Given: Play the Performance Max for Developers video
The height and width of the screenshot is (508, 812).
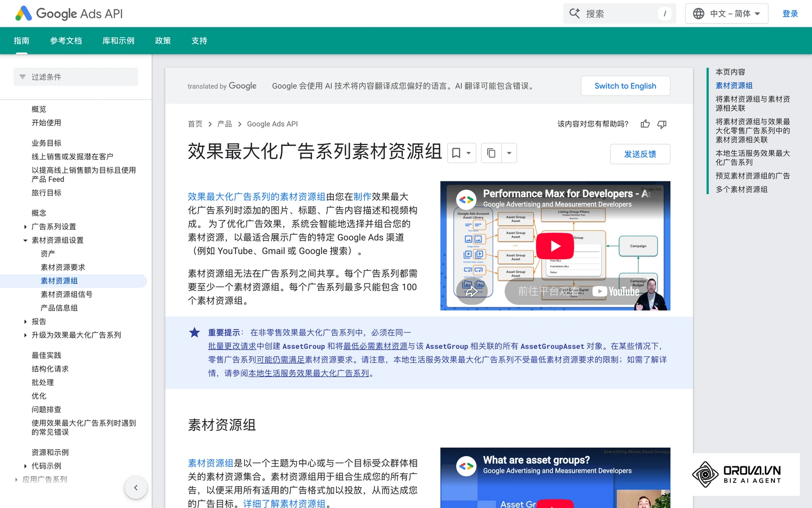Looking at the screenshot, I should 555,246.
